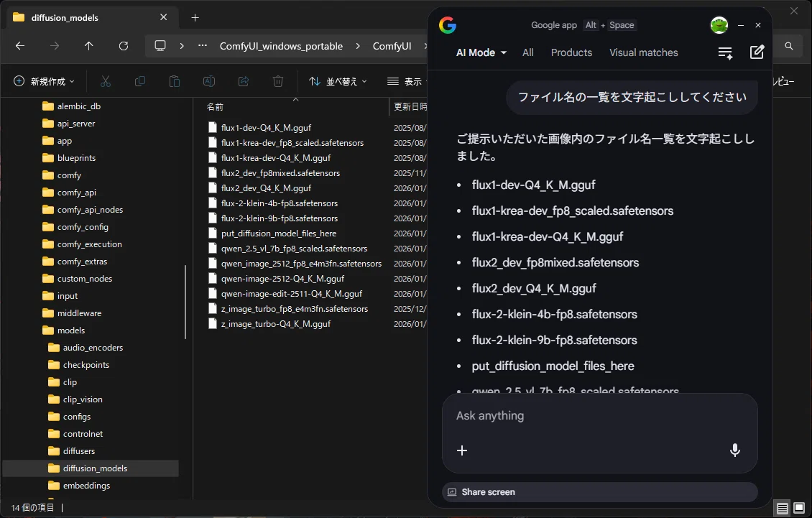The image size is (812, 518).
Task: Select file qwen_2.5_vl_7b_fp8_scaled.safetensors in list
Action: (294, 249)
